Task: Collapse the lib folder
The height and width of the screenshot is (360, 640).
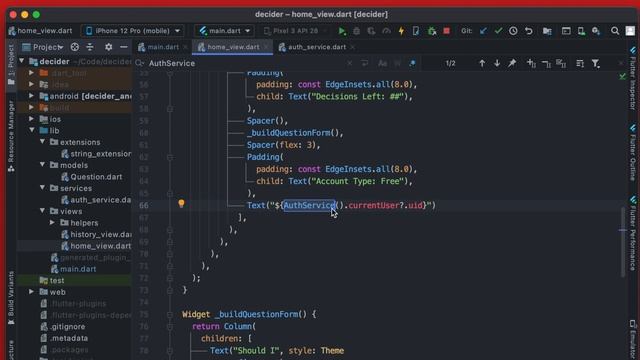Action: [31, 130]
